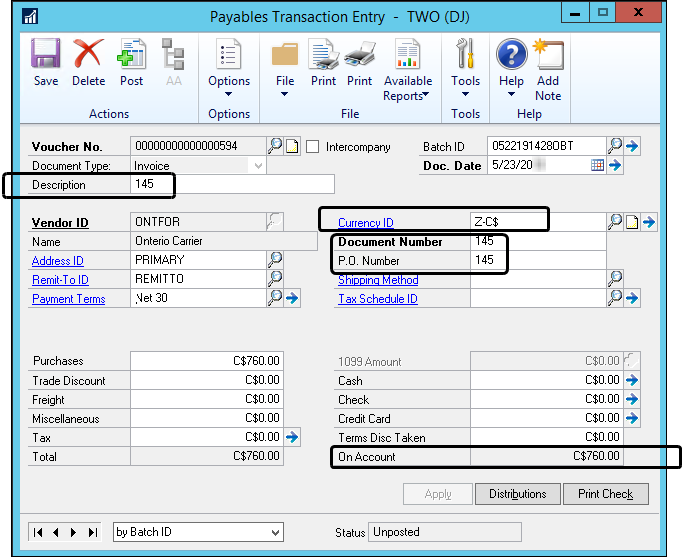
Task: Click the Voucher No. lookup magnifier
Action: coord(275,146)
